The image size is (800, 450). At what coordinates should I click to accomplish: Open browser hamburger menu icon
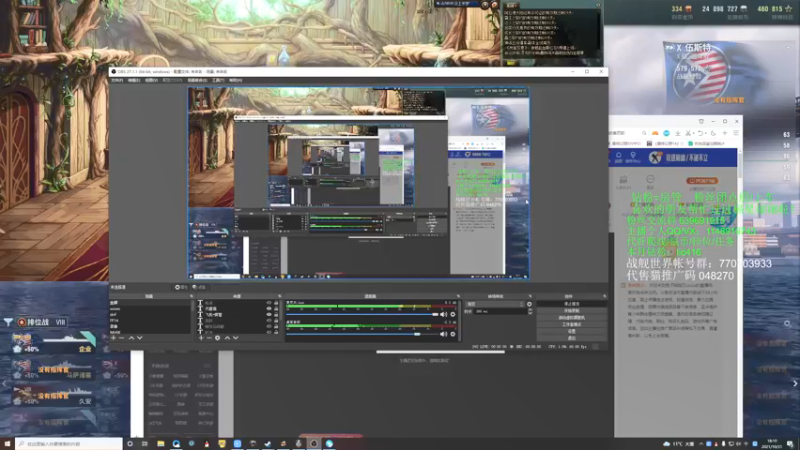[736, 133]
